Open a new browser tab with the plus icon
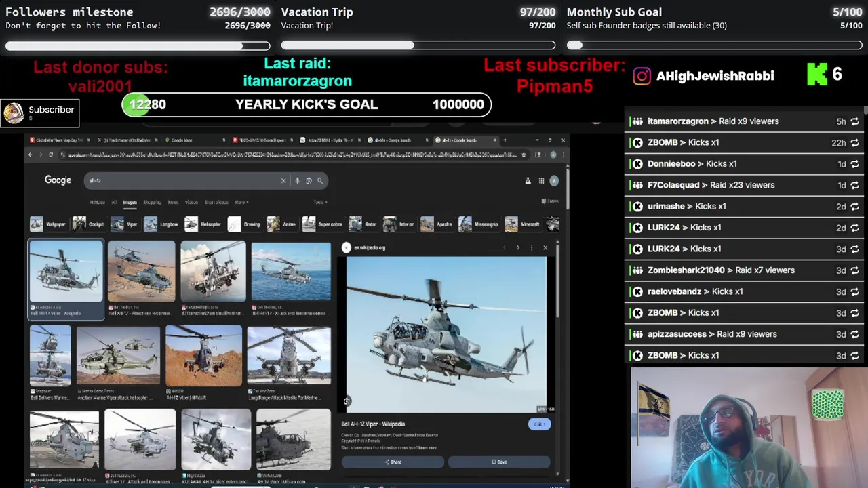Viewport: 868px width, 488px height. coord(505,140)
